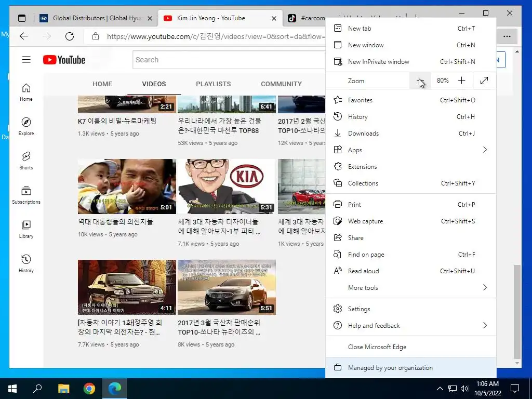Show hidden tray icons

440,389
